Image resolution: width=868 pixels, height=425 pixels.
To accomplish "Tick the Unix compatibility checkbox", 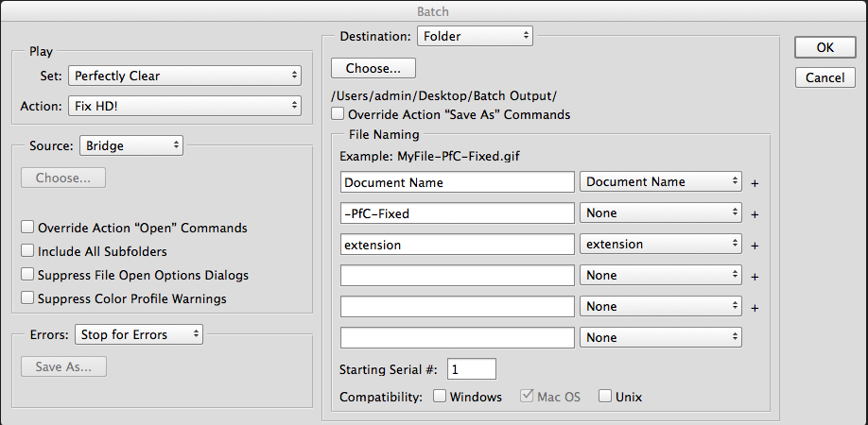I will coord(605,397).
